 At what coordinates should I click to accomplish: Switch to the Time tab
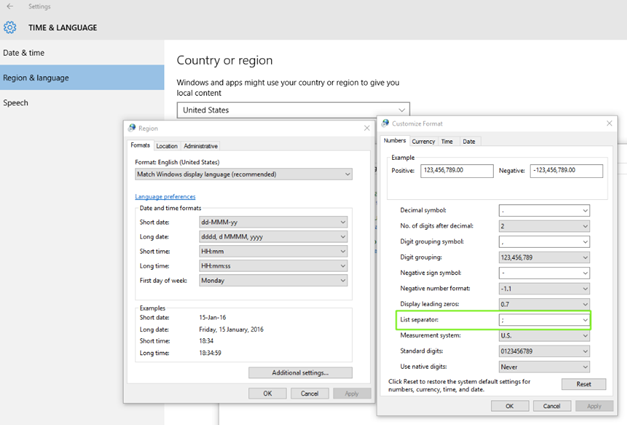coord(447,141)
